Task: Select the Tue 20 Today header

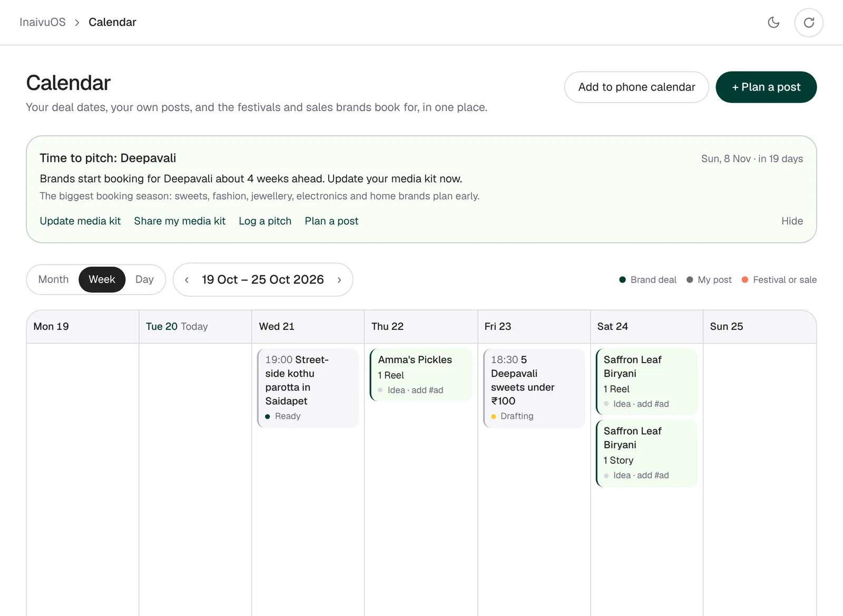Action: [x=195, y=327]
